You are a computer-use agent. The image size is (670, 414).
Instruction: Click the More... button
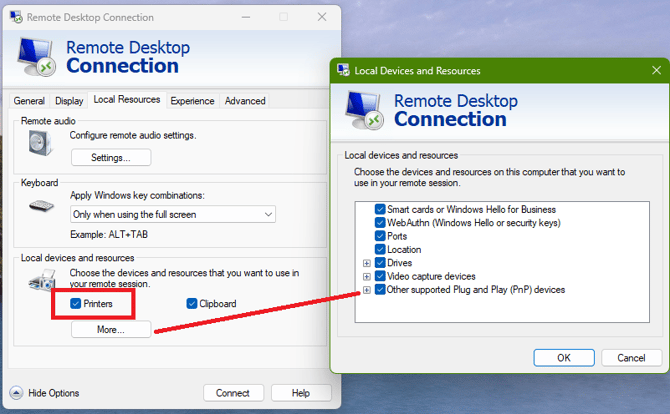[x=111, y=329]
